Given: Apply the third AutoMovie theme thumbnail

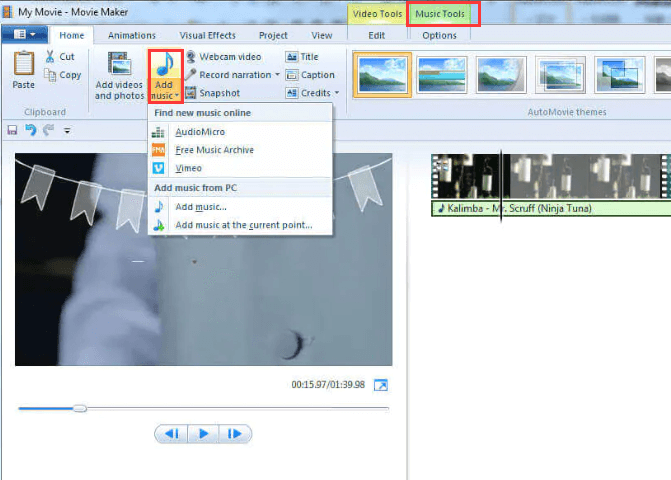Looking at the screenshot, I should click(501, 75).
